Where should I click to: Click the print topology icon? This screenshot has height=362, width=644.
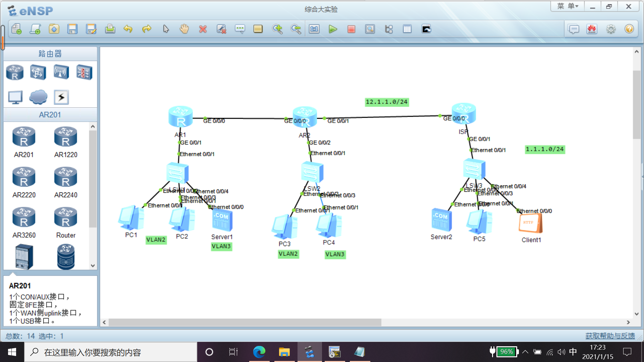pos(110,29)
